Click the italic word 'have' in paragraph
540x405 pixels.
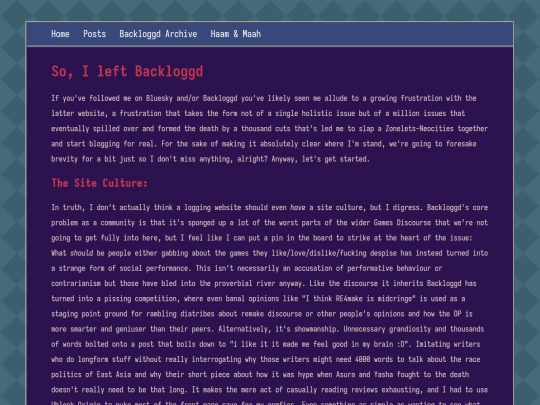(298, 207)
